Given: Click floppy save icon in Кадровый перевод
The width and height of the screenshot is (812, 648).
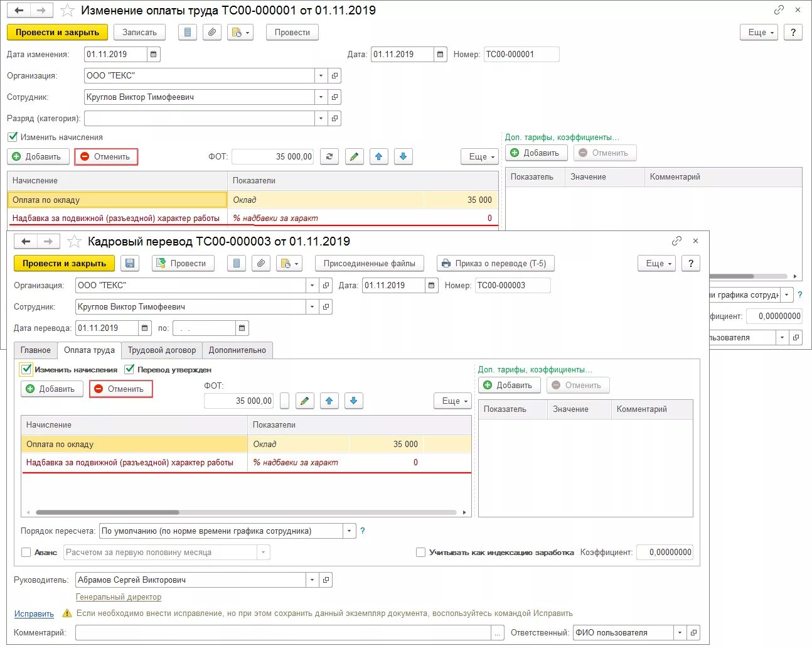Looking at the screenshot, I should click(x=130, y=263).
